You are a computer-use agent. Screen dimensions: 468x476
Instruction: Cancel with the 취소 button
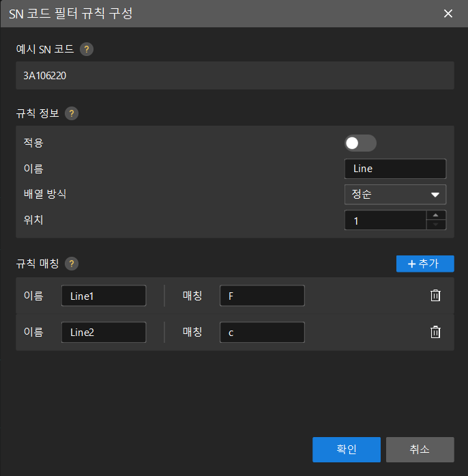[x=420, y=449]
